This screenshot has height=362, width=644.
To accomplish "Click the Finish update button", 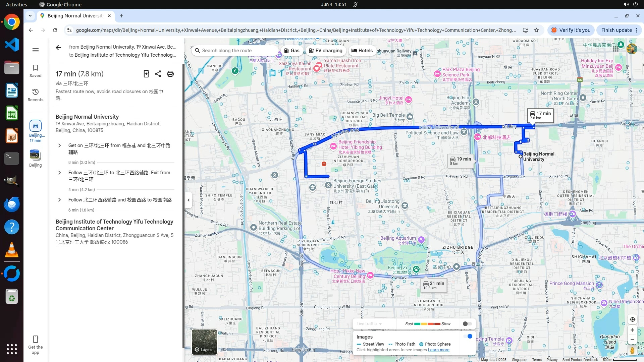I will click(616, 30).
